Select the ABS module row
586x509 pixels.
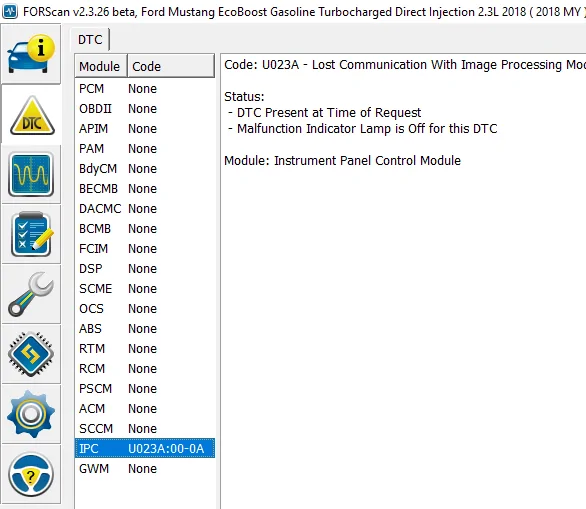pos(145,328)
